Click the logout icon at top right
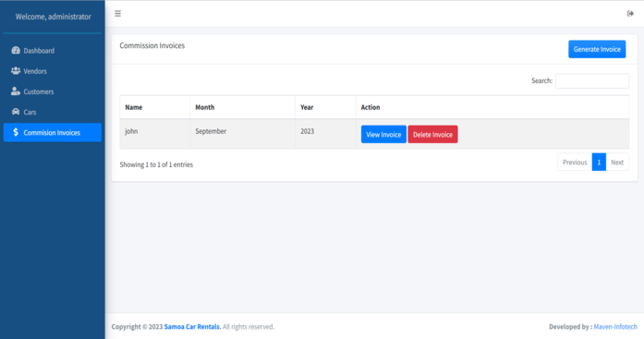 [630, 14]
